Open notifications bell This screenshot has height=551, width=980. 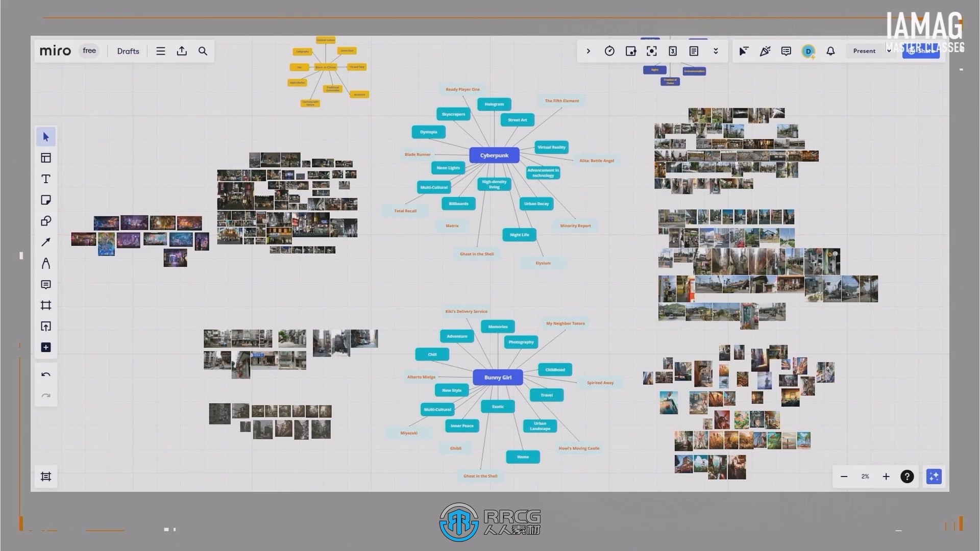click(830, 51)
